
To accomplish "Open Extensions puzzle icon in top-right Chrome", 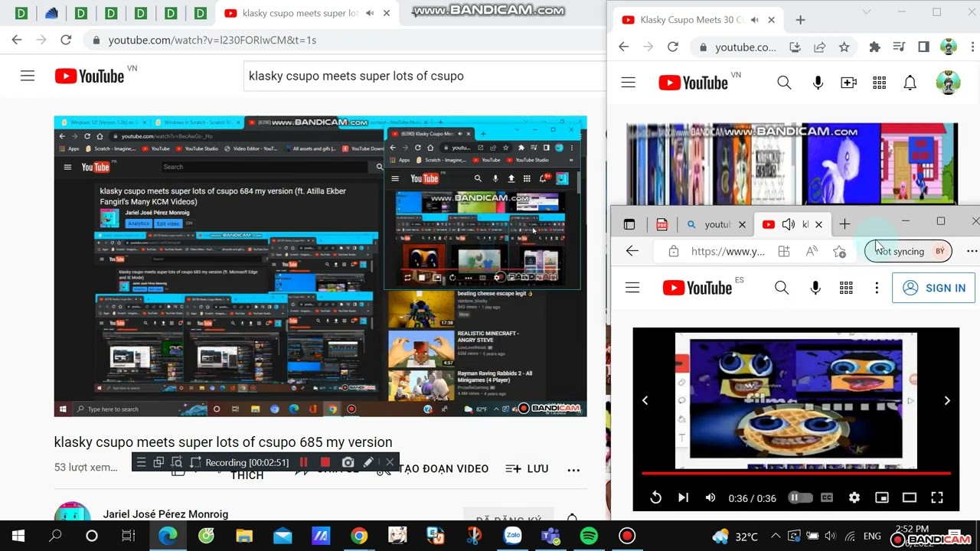I will pos(874,47).
